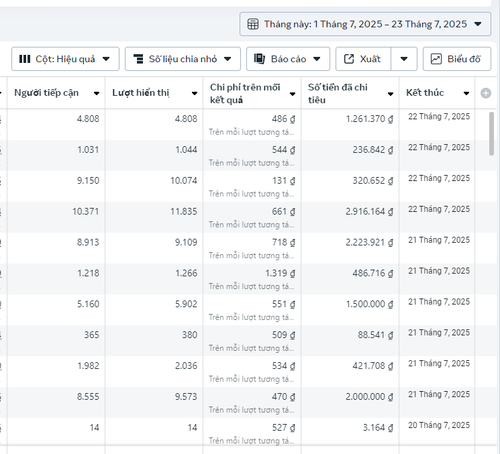This screenshot has width=500, height=454.
Task: Select cost per result 544 đ
Action: coord(283,150)
